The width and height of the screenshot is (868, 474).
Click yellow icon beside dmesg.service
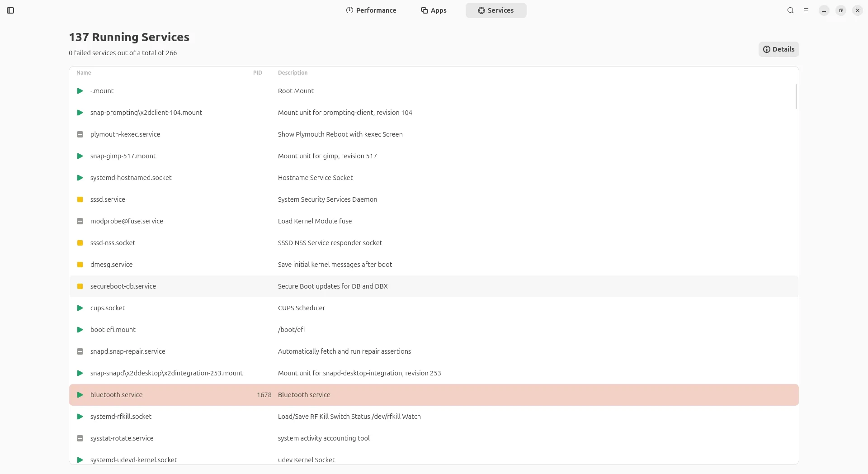(80, 265)
